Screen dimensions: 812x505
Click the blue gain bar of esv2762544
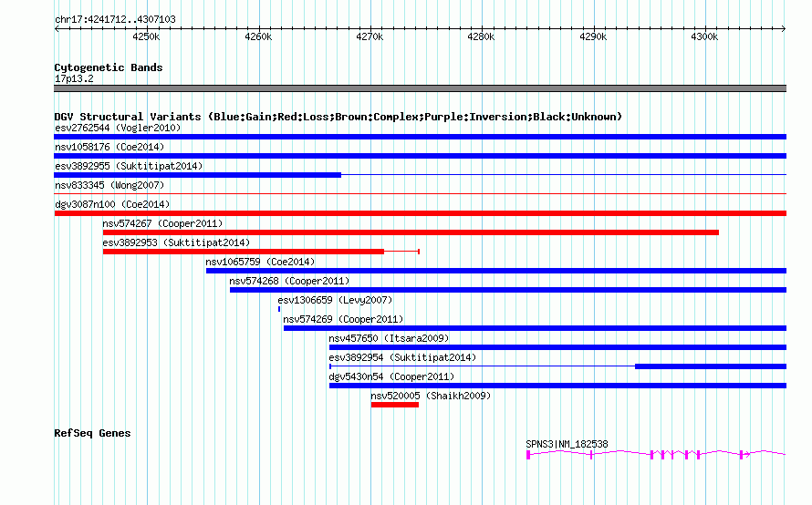point(420,137)
